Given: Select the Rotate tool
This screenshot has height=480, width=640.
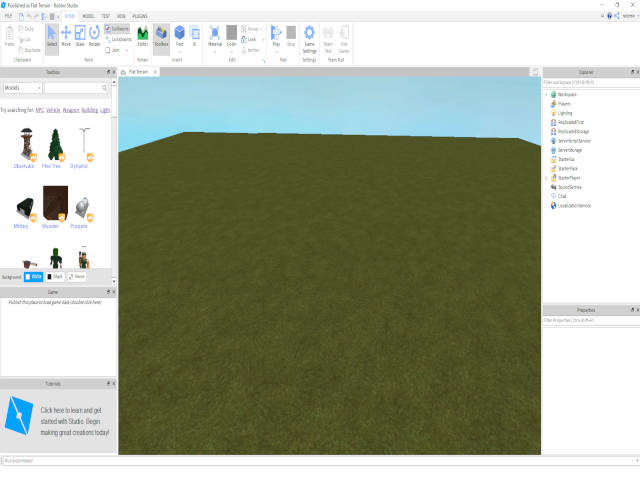Looking at the screenshot, I should coord(94,35).
